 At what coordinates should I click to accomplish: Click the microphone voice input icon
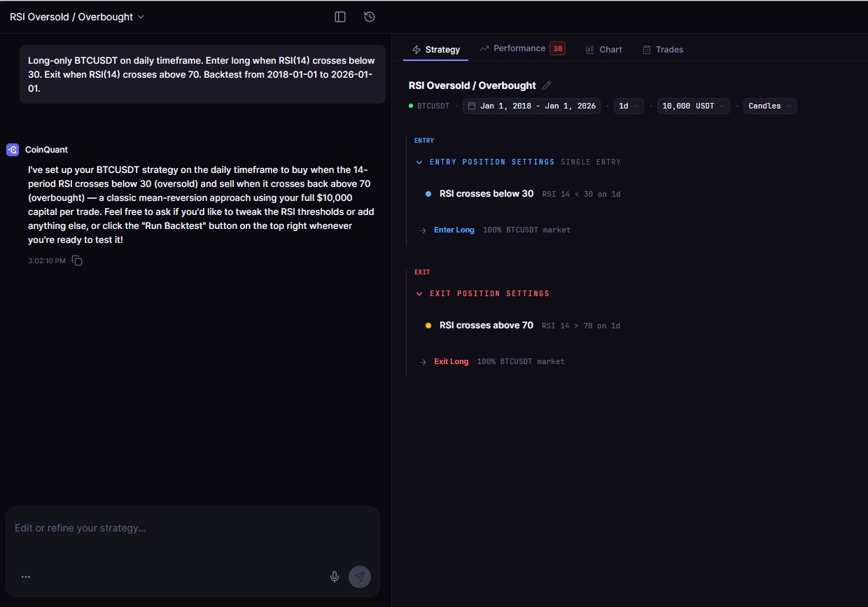coord(335,577)
